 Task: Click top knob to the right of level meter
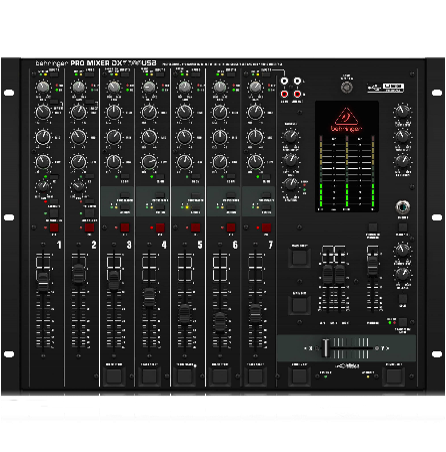coord(402,111)
